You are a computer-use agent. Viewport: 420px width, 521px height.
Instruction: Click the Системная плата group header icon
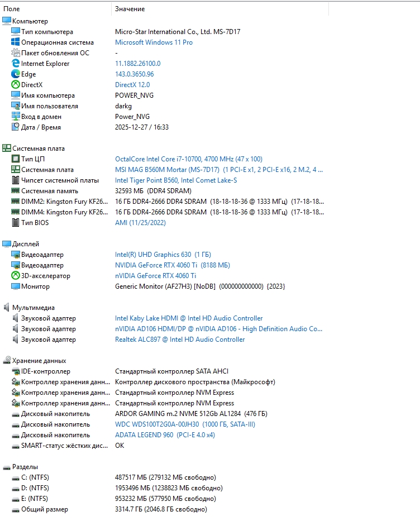click(6, 148)
